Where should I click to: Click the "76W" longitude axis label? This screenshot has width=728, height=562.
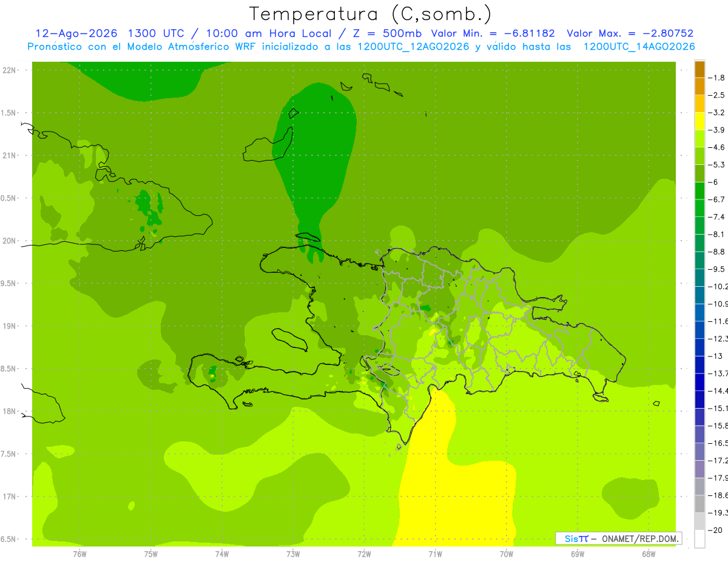(x=79, y=554)
